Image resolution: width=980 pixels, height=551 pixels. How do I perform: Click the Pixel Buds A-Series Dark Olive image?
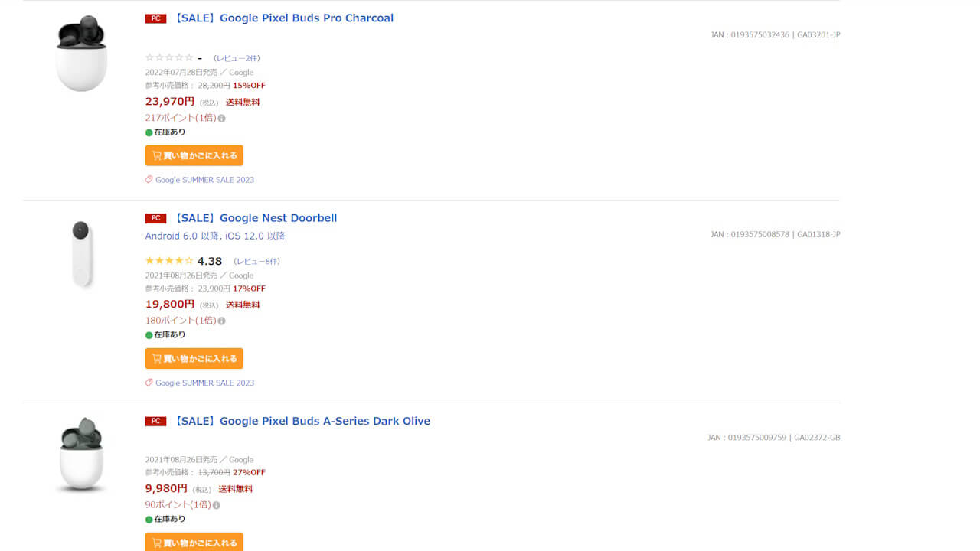[81, 455]
